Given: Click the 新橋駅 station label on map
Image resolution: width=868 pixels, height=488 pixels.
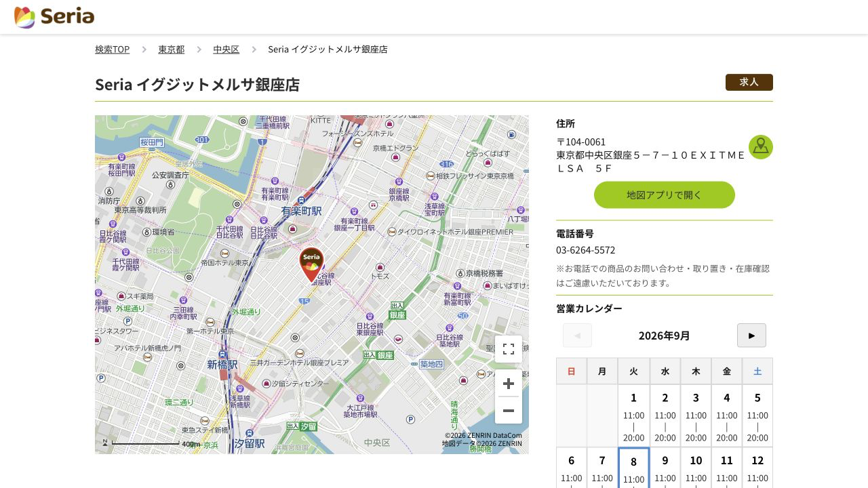Looking at the screenshot, I should [223, 365].
